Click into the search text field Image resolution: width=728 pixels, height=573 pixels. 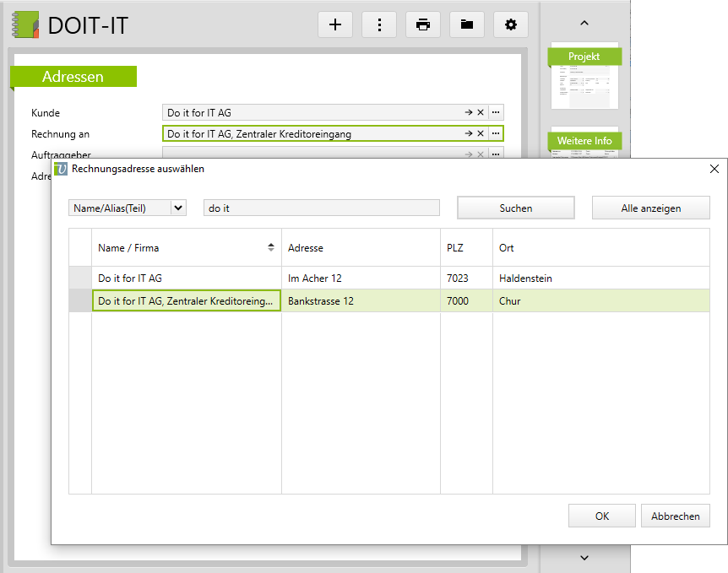pos(321,208)
